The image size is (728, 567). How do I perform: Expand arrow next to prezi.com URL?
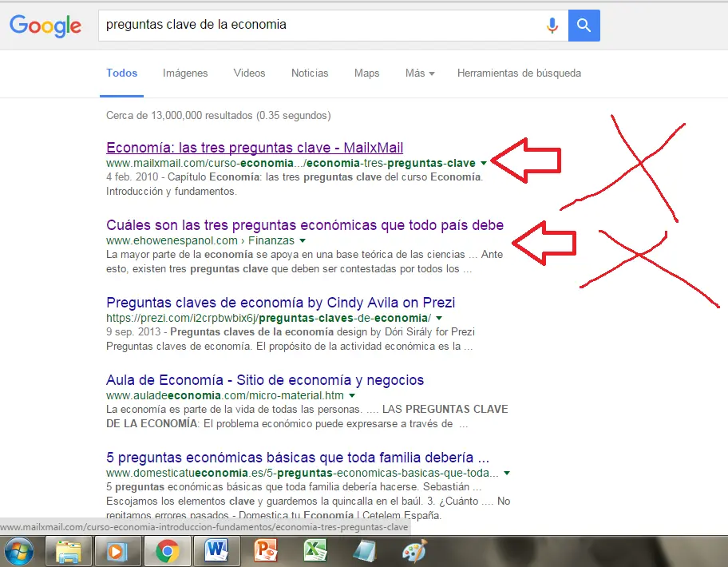tap(439, 318)
